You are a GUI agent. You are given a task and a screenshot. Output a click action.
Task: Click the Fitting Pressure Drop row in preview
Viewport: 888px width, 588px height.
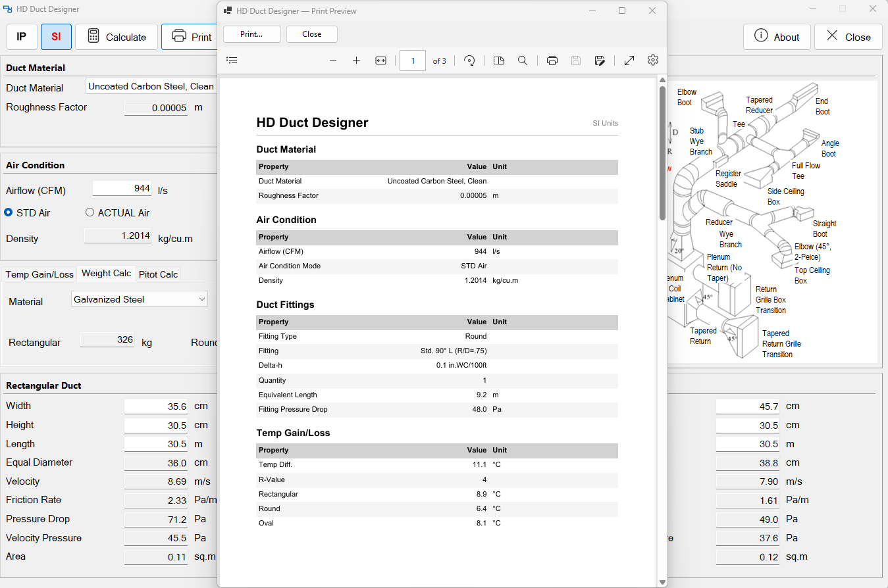pos(437,410)
